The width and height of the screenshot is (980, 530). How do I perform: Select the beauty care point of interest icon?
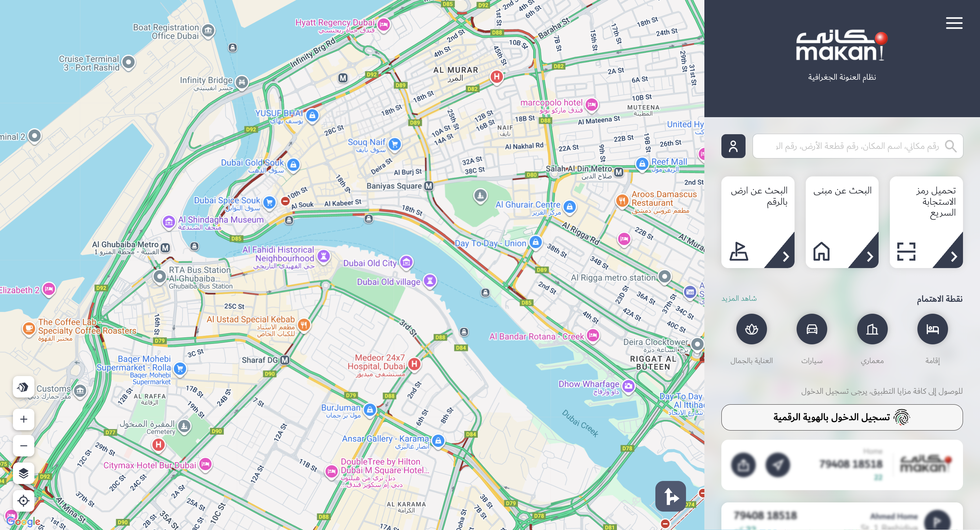751,329
